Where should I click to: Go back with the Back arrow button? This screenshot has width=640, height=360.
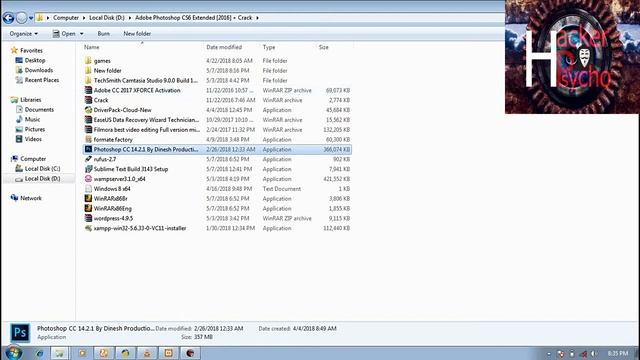(x=8, y=18)
